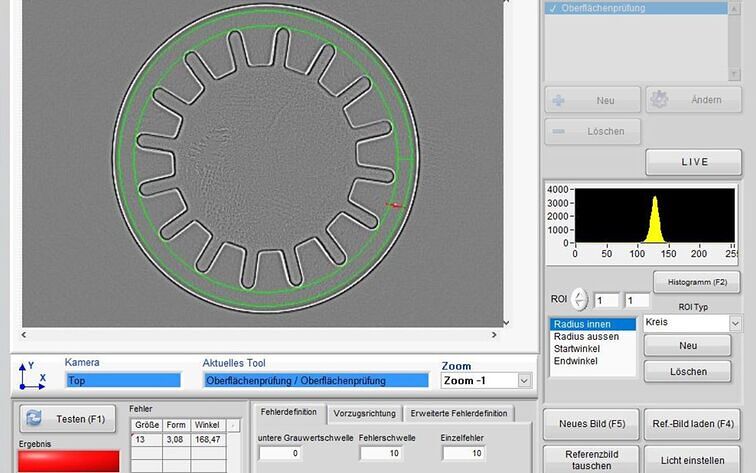Open the Zoom -1 dropdown
The height and width of the screenshot is (473, 756).
[x=523, y=380]
